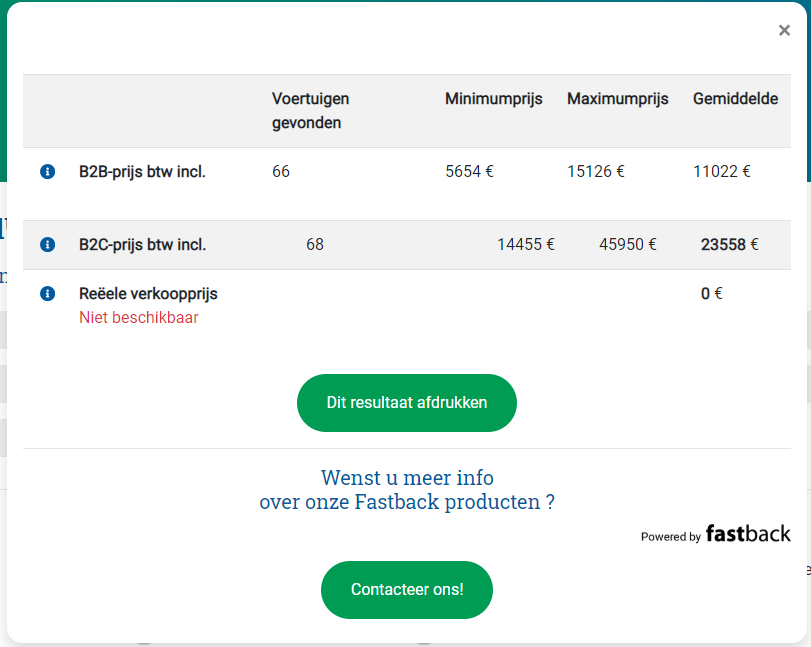Click the Gemiddelde column header
Viewport: 811px width, 647px height.
tap(735, 99)
